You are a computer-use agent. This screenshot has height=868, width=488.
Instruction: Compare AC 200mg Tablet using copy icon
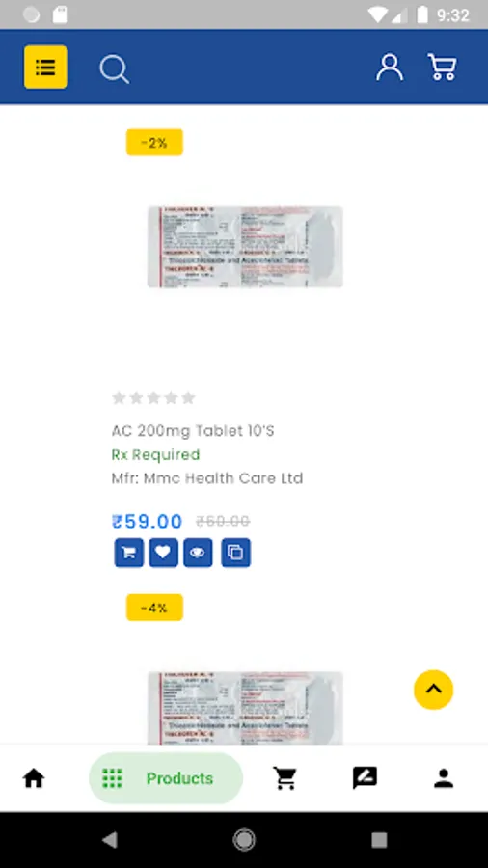235,553
